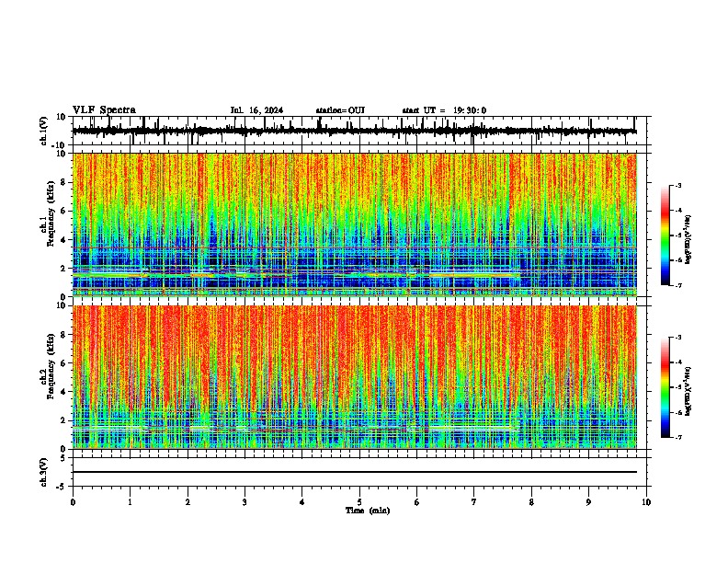This screenshot has width=728, height=563.
Task: Click the time axis tick label "4"
Action: pos(302,502)
